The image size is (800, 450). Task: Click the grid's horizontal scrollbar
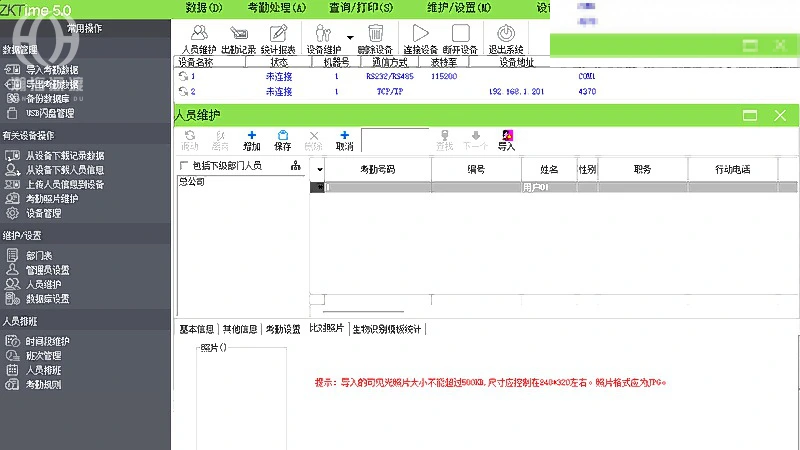tap(363, 311)
